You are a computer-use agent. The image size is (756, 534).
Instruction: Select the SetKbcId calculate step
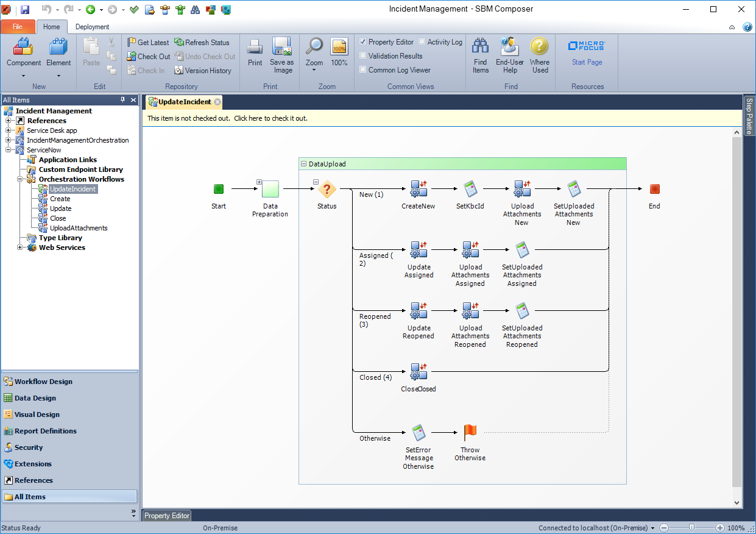click(470, 189)
